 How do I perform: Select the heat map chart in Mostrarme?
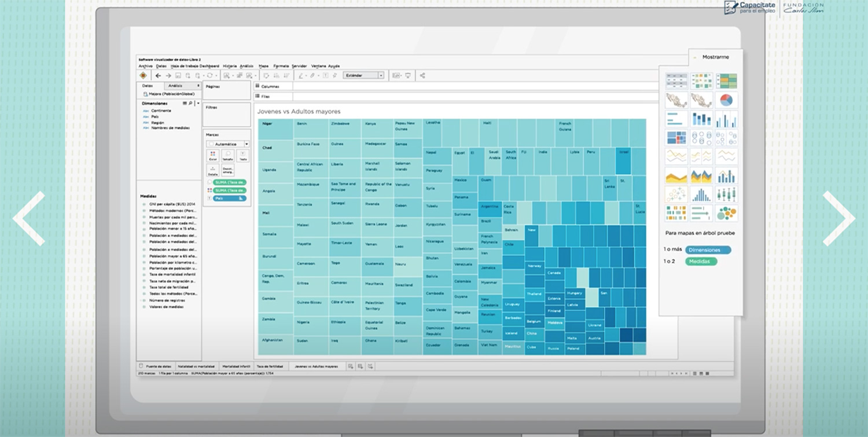701,80
